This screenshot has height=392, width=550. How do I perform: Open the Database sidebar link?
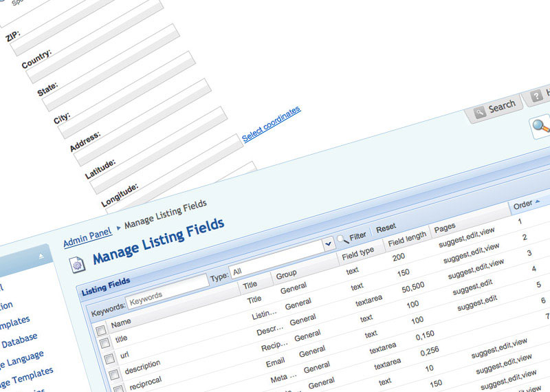[19, 340]
